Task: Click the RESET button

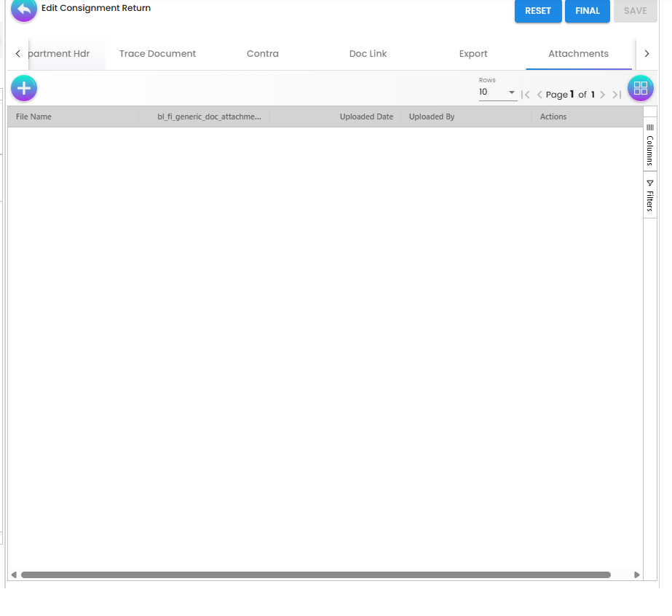Action: 538,11
